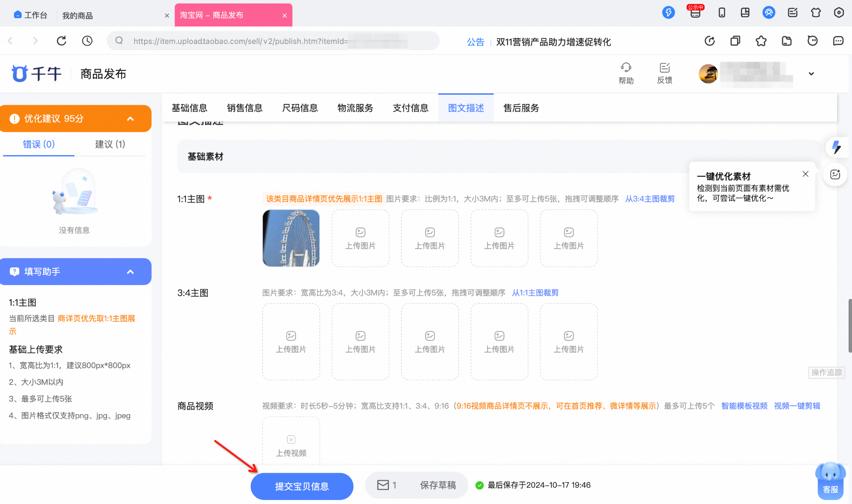Open 智能模板视频 link
Image resolution: width=852 pixels, height=504 pixels.
744,406
